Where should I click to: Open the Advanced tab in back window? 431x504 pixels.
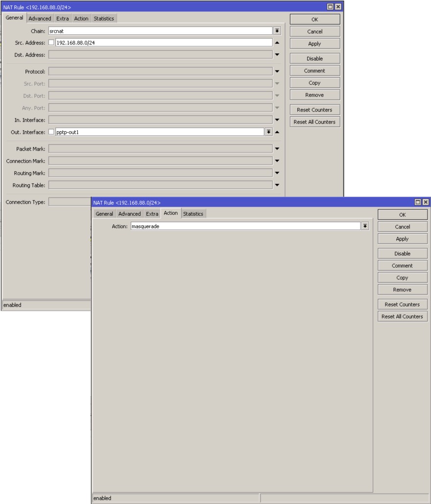coord(40,19)
